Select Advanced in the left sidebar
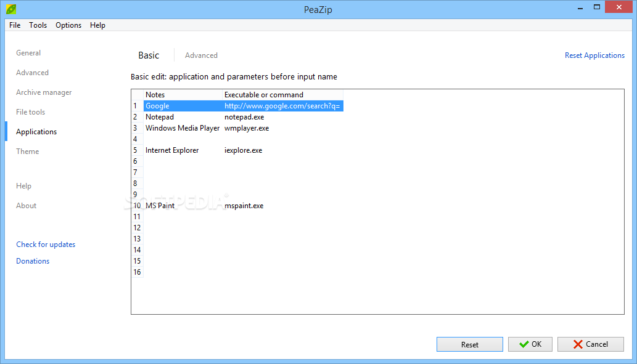The height and width of the screenshot is (364, 637). 32,73
